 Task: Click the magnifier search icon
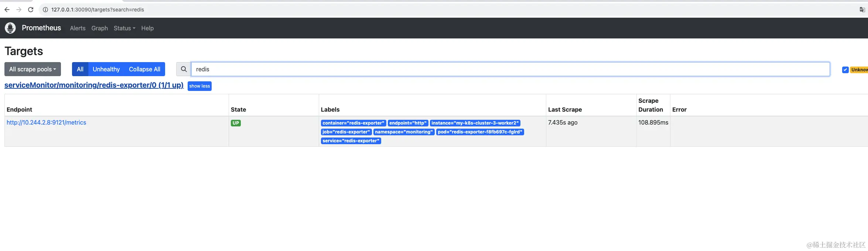click(184, 69)
